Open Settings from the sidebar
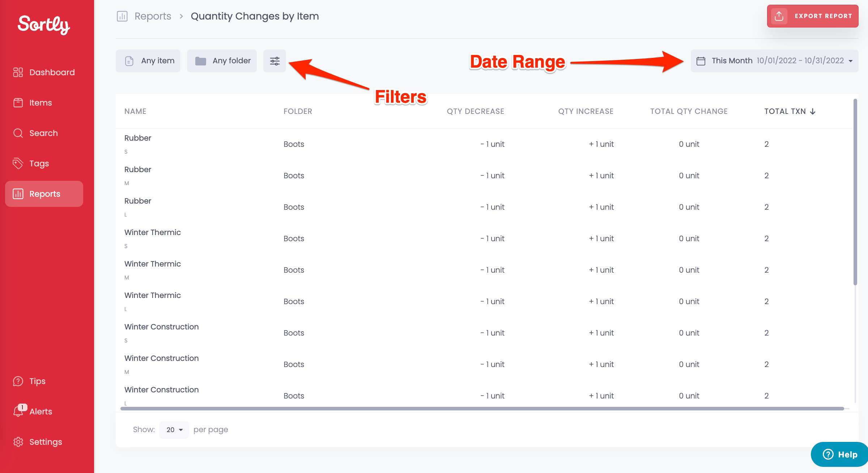868x473 pixels. pos(44,442)
